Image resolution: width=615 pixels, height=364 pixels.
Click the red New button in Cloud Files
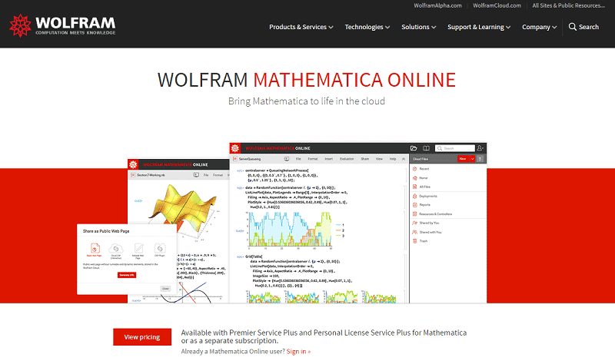[x=463, y=159]
